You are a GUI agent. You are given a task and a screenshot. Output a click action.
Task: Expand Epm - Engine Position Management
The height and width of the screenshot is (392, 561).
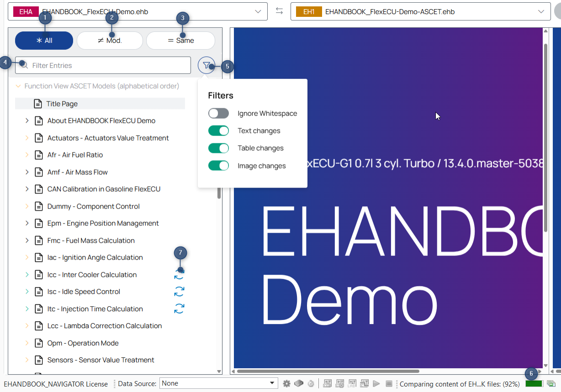27,224
